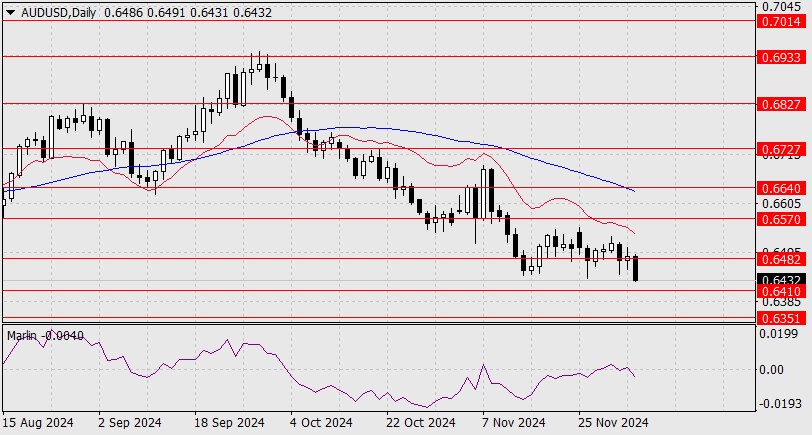Select the 0.6410 price level label

coord(781,291)
